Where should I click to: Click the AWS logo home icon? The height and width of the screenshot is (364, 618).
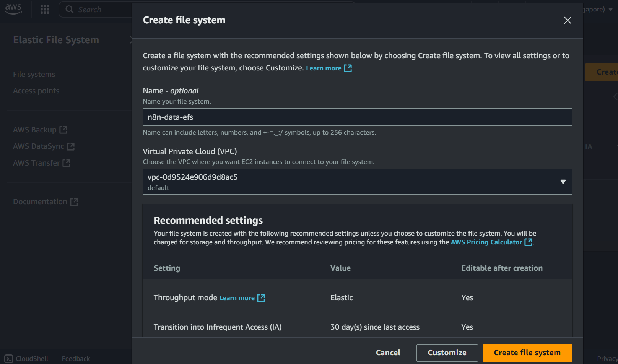13,9
